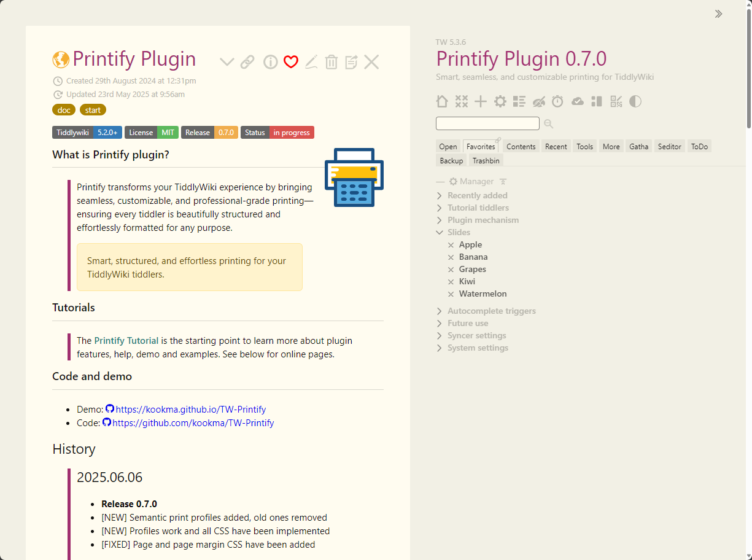
Task: Open the ToDo tab
Action: [x=699, y=146]
